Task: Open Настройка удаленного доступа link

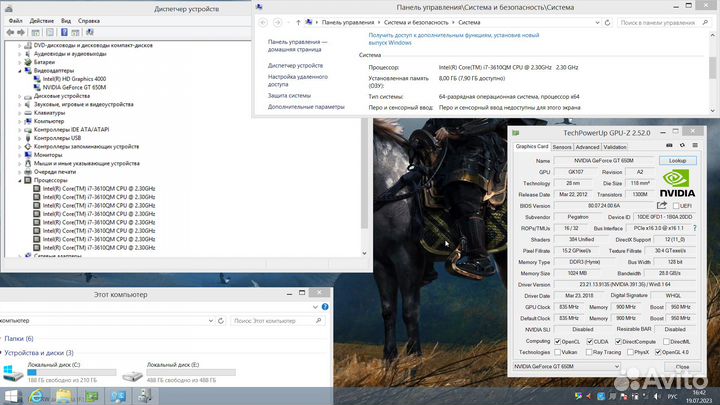Action: click(x=298, y=80)
